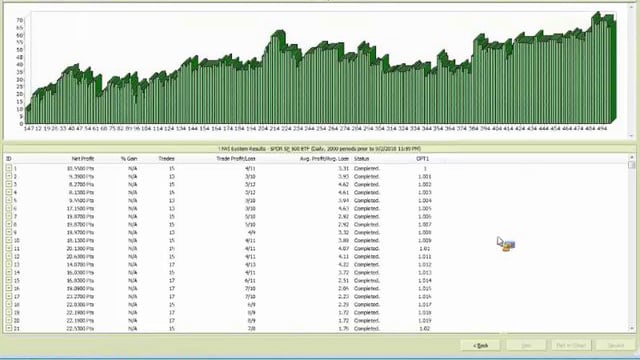Viewport: 640px width, 360px height.
Task: Sort by the ID column header
Action: (x=9, y=158)
